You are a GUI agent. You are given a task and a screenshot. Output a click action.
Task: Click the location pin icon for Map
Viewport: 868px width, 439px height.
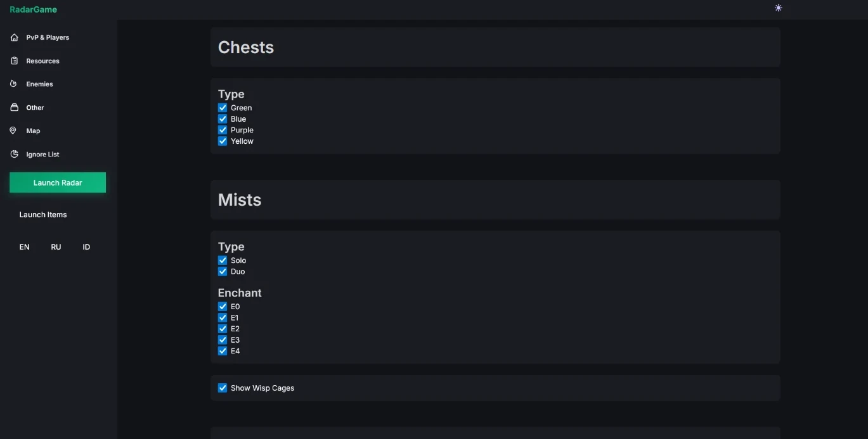(13, 130)
